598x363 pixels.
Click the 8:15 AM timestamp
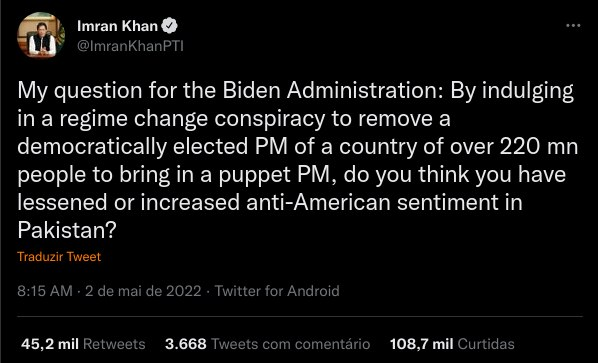tap(45, 291)
